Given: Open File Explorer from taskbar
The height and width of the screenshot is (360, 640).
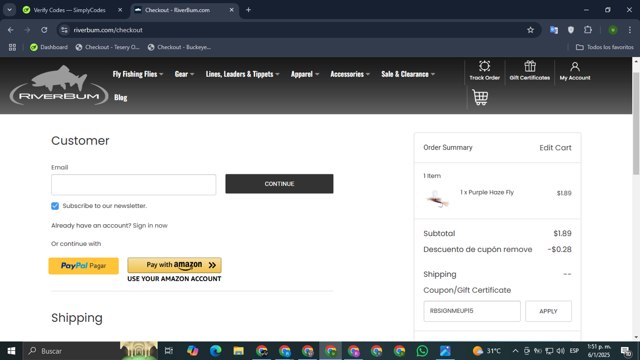Looking at the screenshot, I should (238, 351).
